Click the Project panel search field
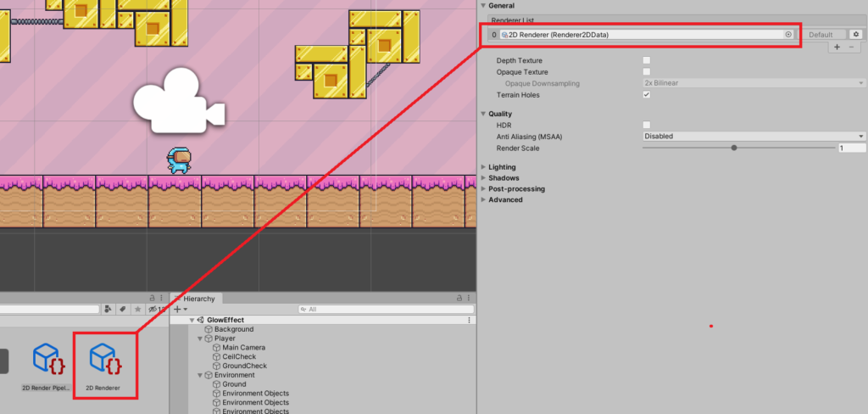The image size is (868, 414). click(49, 310)
